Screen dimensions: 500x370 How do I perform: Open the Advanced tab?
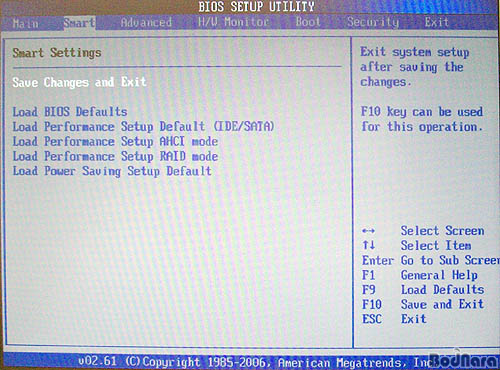[x=146, y=22]
